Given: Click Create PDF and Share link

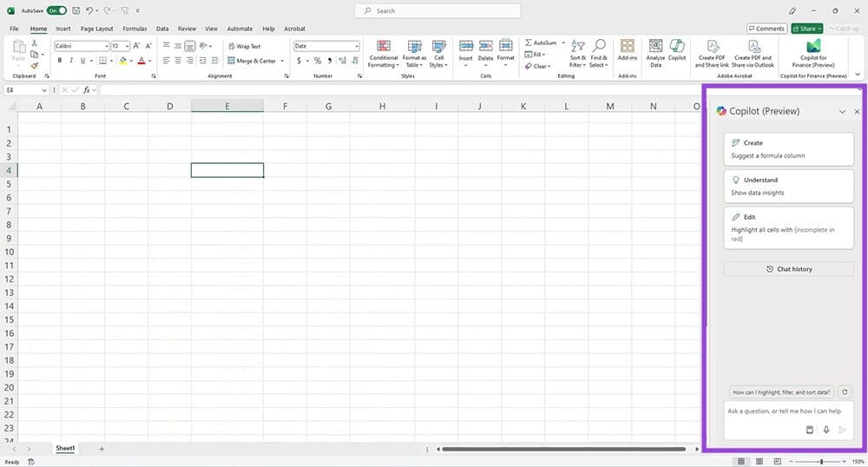Looking at the screenshot, I should [712, 53].
